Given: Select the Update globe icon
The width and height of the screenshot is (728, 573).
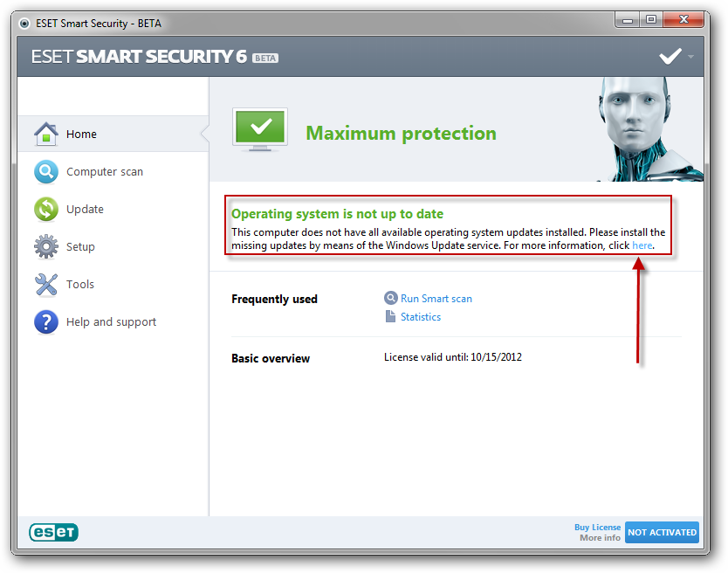Looking at the screenshot, I should point(45,209).
